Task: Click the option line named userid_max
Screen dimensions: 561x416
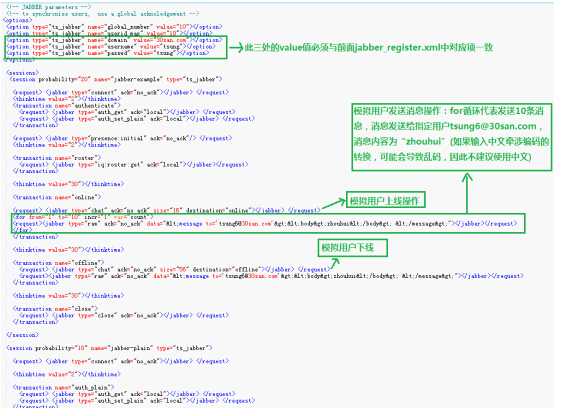Action: pos(109,33)
